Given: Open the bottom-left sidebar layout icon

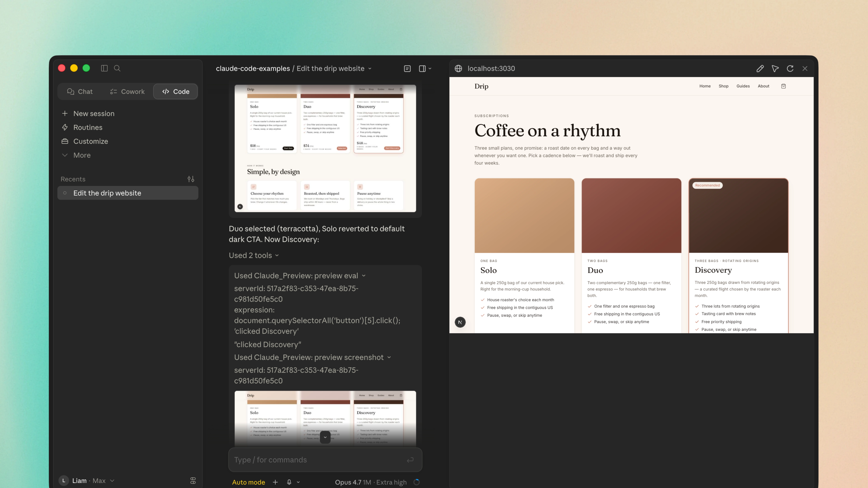Looking at the screenshot, I should tap(193, 481).
